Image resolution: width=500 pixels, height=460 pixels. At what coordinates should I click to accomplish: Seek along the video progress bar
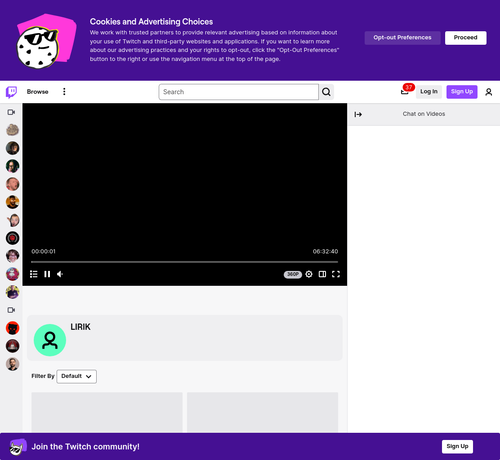click(184, 262)
